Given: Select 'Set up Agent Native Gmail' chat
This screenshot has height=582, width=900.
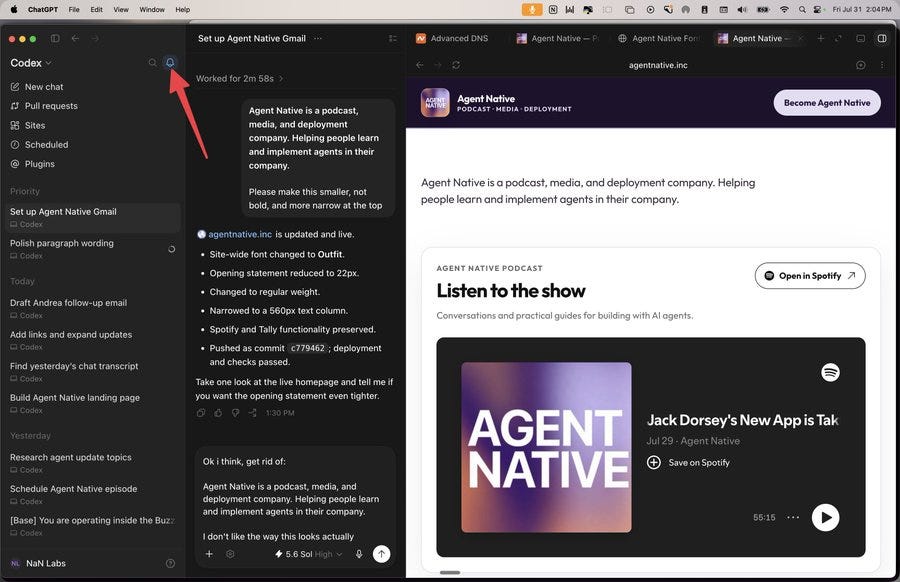Looking at the screenshot, I should coord(92,217).
